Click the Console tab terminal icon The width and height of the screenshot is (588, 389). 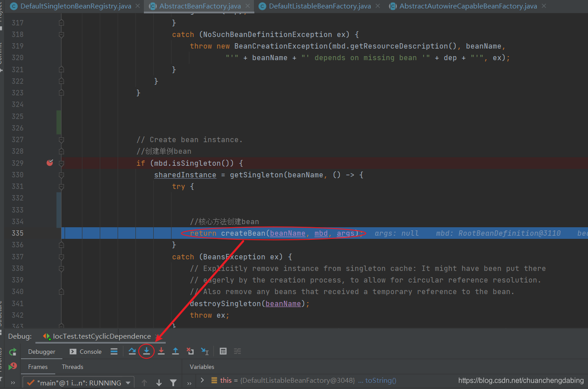coord(73,352)
